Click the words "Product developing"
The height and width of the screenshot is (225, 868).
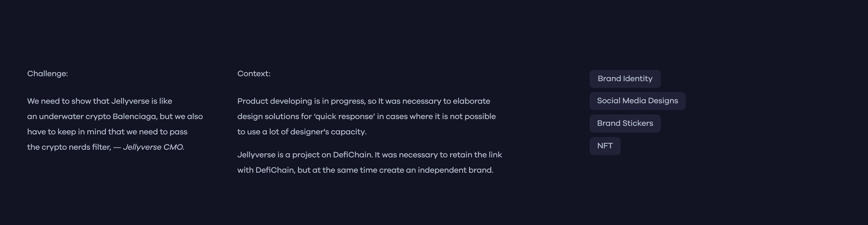(x=275, y=101)
